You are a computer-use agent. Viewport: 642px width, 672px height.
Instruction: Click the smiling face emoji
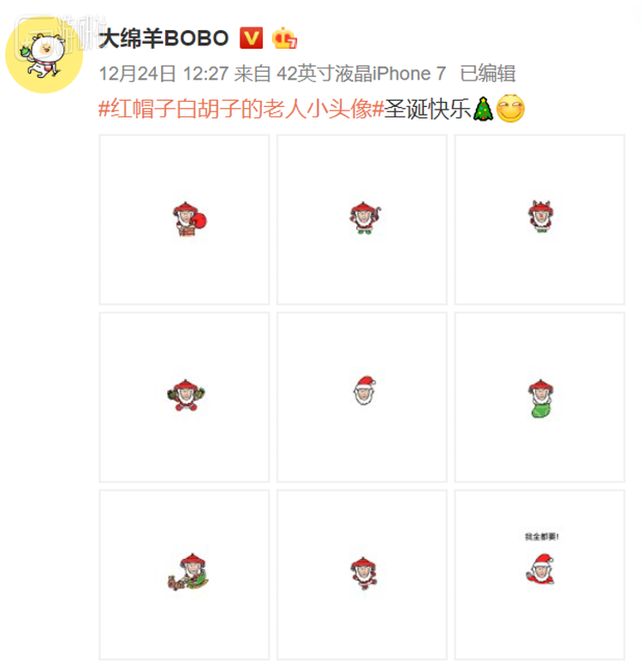pos(510,109)
